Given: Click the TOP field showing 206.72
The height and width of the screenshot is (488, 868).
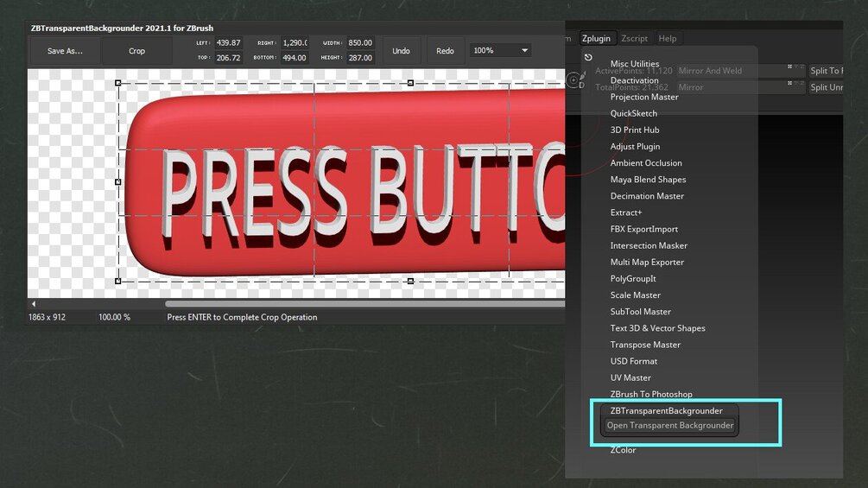Looking at the screenshot, I should [228, 58].
